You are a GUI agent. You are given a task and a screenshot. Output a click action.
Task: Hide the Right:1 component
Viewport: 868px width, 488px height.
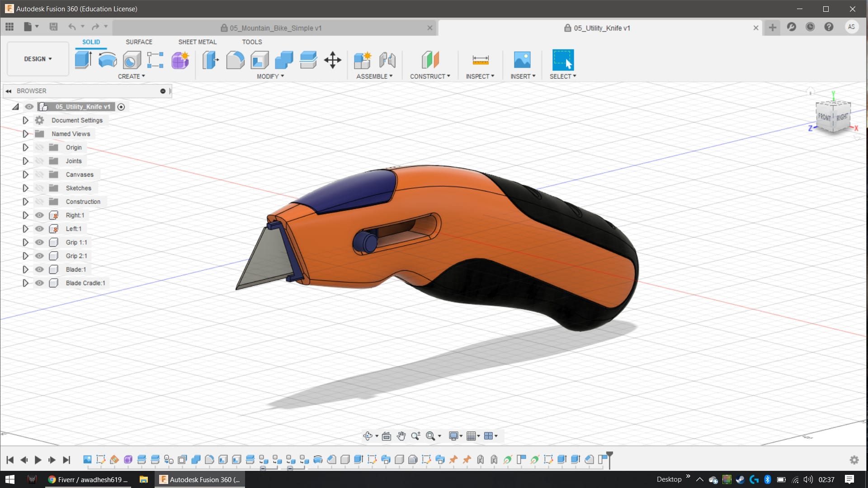tap(39, 215)
